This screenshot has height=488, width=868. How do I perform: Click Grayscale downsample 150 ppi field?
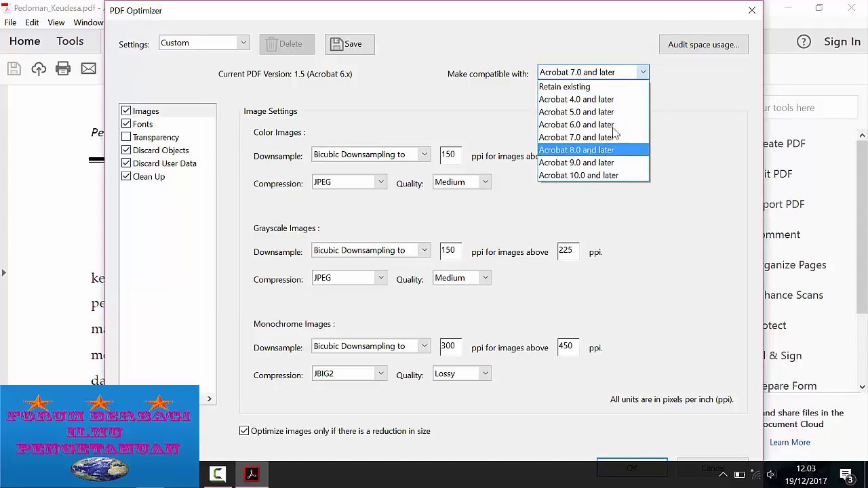coord(451,251)
